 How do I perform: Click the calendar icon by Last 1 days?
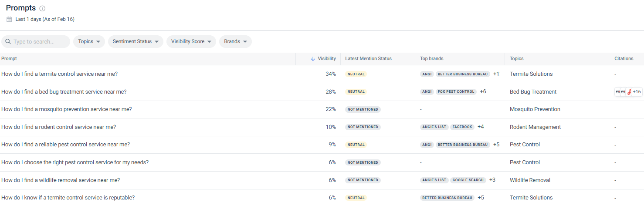click(9, 19)
